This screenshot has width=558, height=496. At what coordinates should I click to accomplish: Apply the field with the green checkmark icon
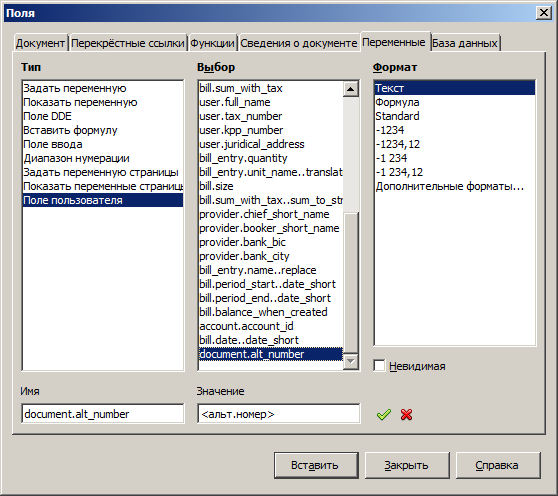click(x=384, y=414)
